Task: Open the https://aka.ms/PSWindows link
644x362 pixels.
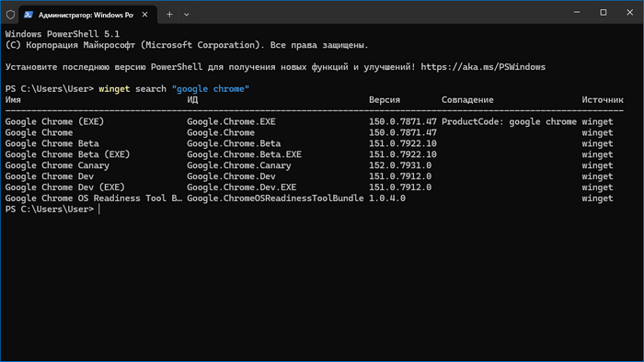Action: tap(483, 67)
